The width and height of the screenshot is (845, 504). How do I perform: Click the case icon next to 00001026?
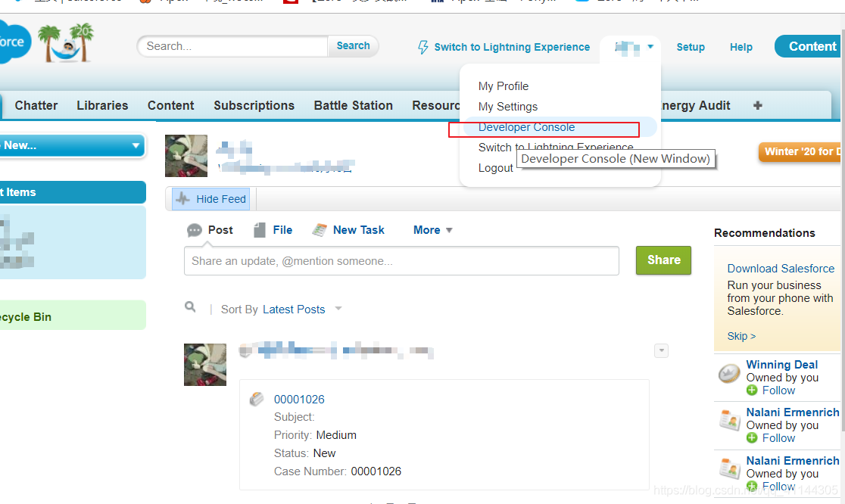(257, 399)
